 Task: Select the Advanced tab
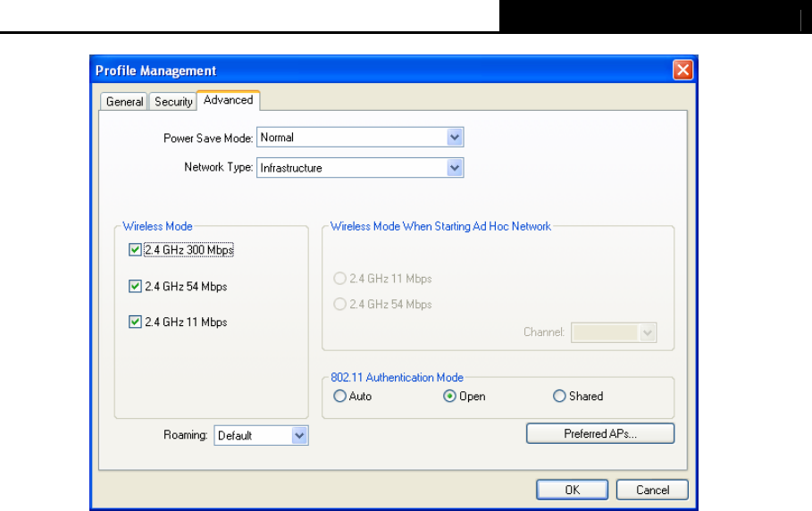click(229, 100)
